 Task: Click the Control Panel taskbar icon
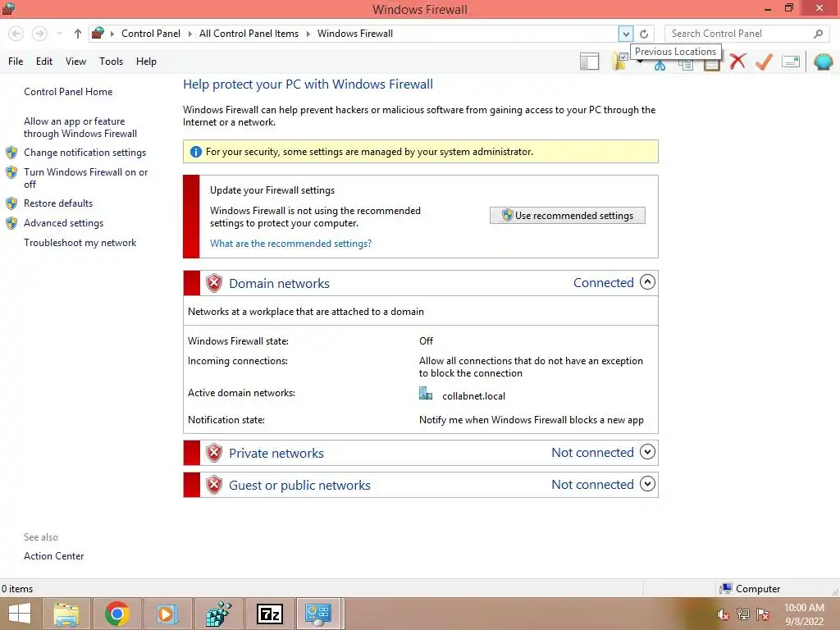coord(318,614)
